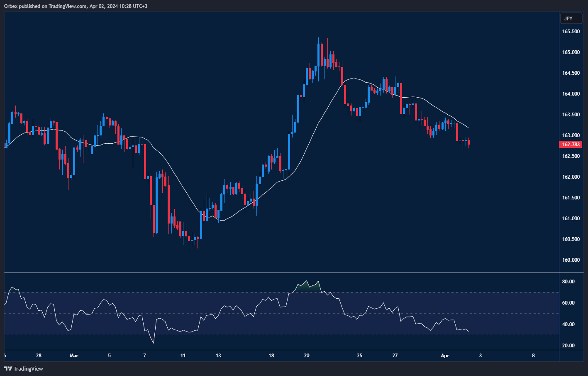Click the 25 date label on the axis
588x376 pixels.
(x=359, y=356)
